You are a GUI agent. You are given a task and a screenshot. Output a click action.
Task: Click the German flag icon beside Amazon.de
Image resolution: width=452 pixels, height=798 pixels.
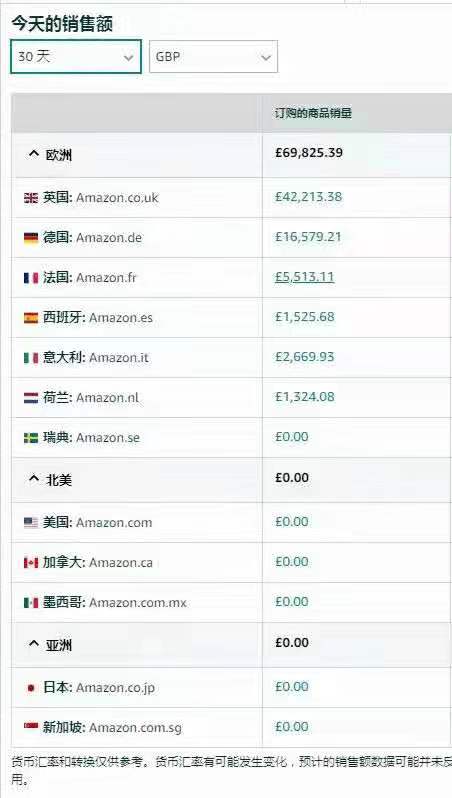tap(31, 238)
